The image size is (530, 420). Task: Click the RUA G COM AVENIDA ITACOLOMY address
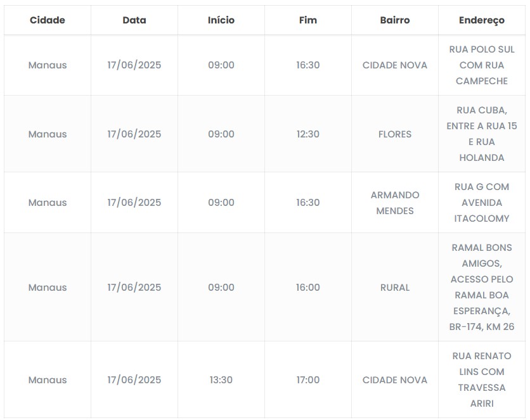[x=482, y=203]
